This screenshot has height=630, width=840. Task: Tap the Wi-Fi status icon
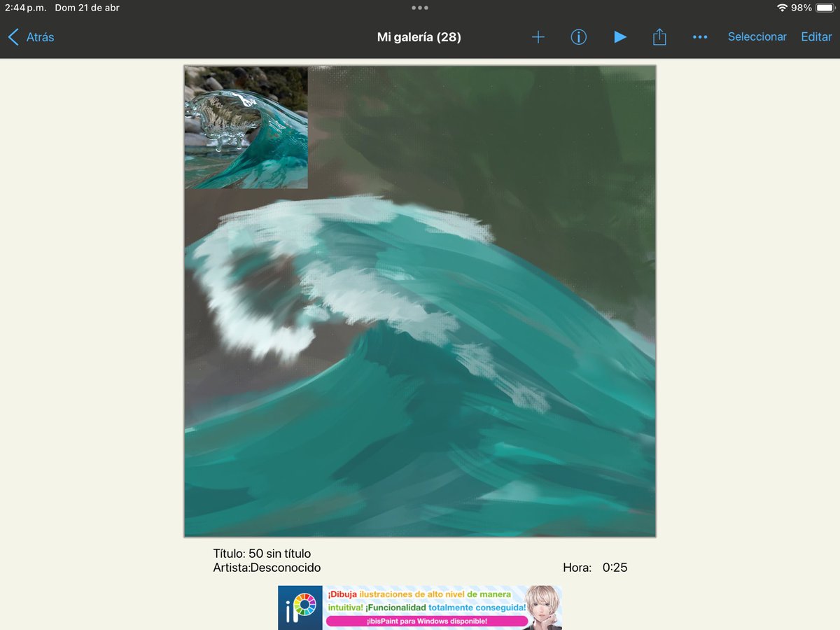point(782,8)
